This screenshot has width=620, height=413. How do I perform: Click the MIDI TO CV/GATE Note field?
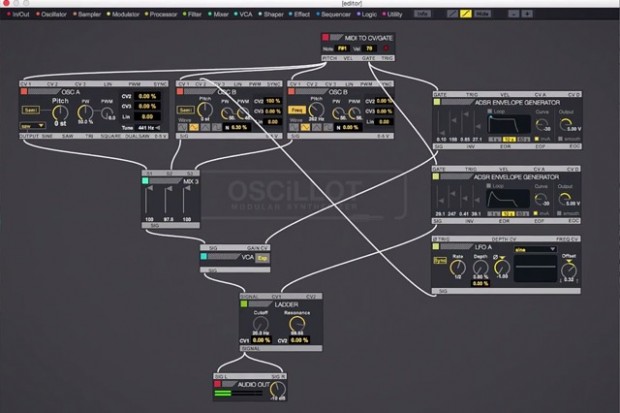pyautogui.click(x=341, y=47)
